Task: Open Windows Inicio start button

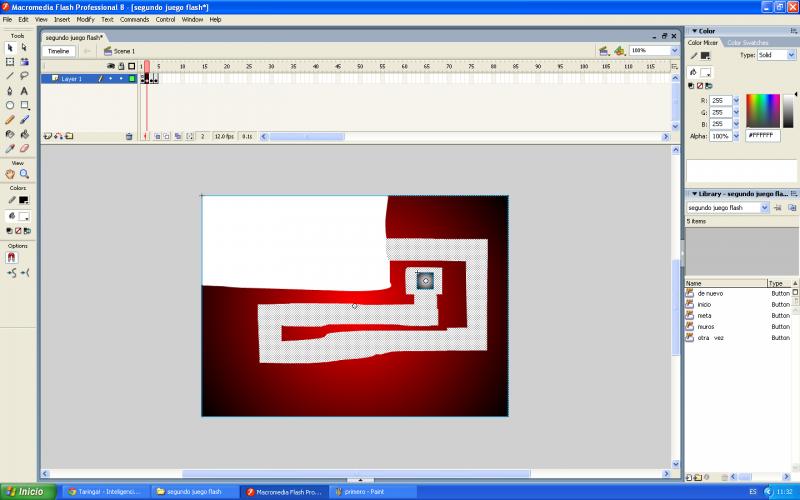Action: [x=28, y=492]
